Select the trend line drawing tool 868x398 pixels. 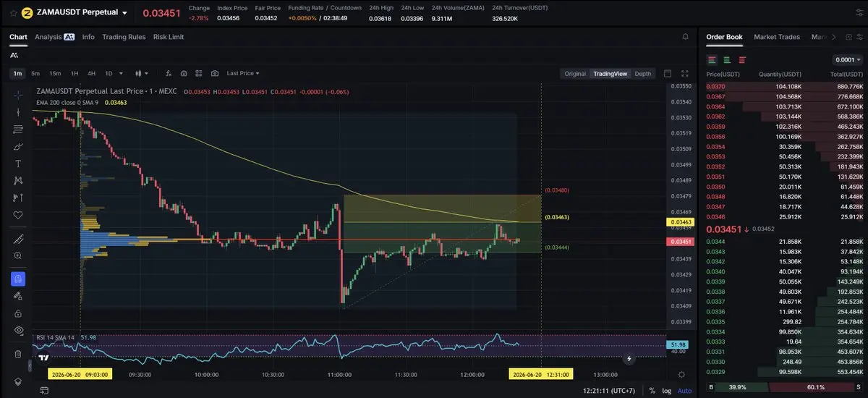click(x=18, y=112)
